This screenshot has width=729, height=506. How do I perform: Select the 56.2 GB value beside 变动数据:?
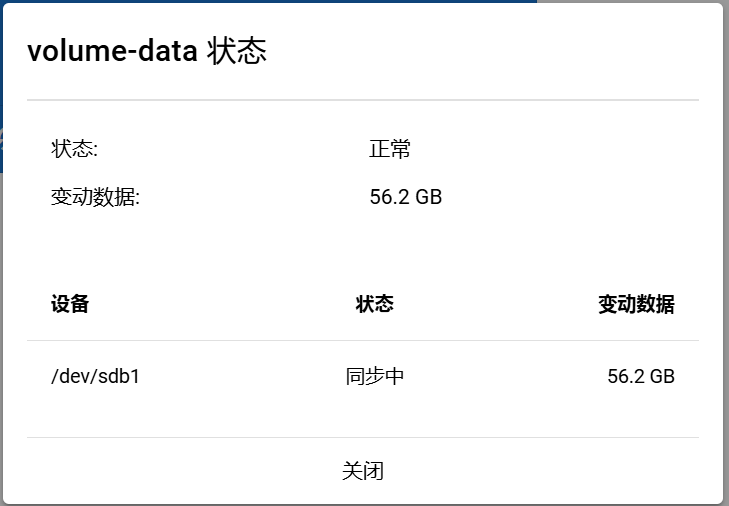[405, 197]
